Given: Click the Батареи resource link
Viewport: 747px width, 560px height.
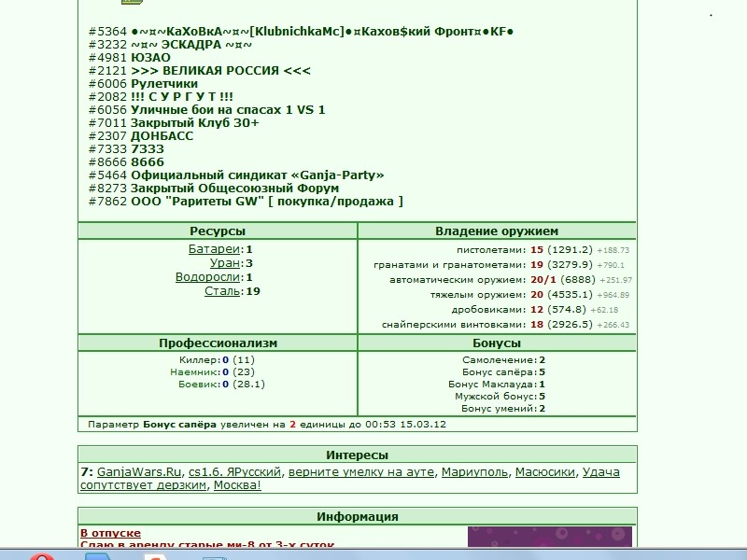Looking at the screenshot, I should [x=214, y=249].
